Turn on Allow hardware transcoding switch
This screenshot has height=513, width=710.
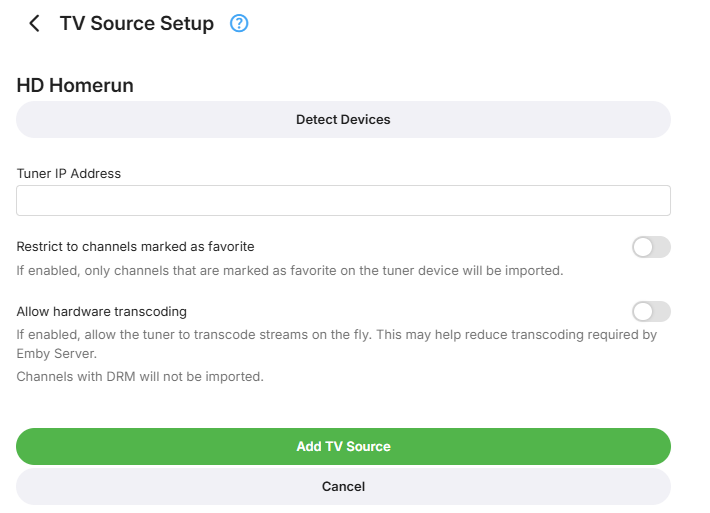(x=650, y=311)
